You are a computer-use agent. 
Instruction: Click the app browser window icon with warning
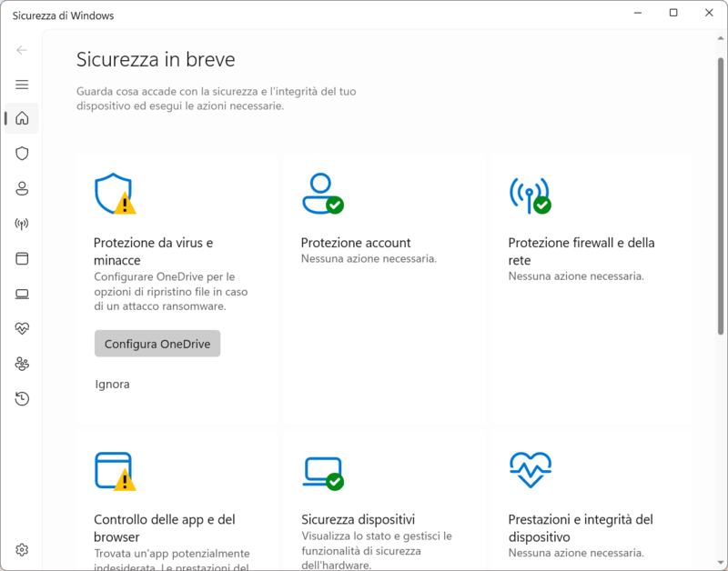[x=116, y=471]
